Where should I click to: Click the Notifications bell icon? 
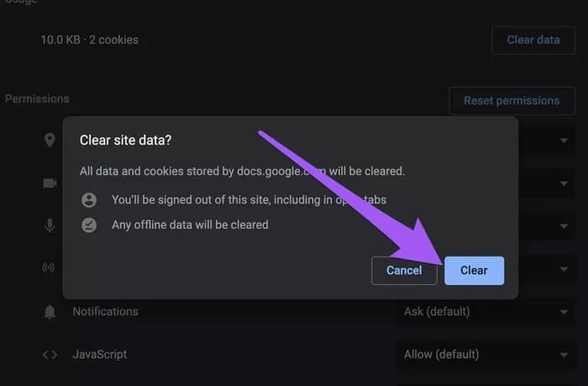(x=50, y=312)
